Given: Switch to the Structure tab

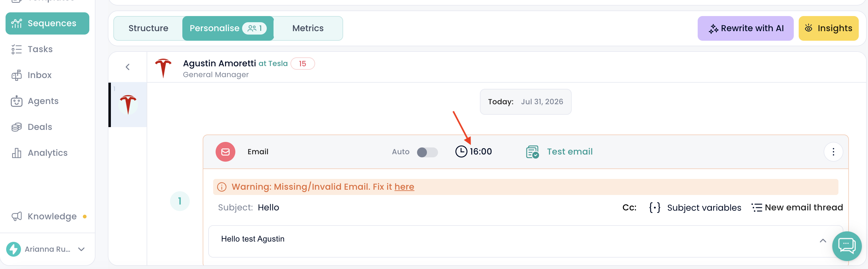Looking at the screenshot, I should click(x=148, y=28).
